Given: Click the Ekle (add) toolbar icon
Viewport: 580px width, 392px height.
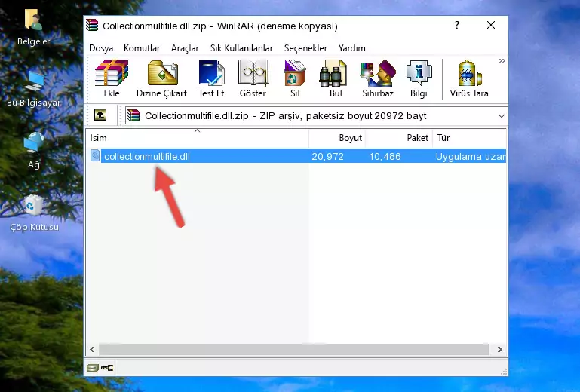Looking at the screenshot, I should 112,78.
